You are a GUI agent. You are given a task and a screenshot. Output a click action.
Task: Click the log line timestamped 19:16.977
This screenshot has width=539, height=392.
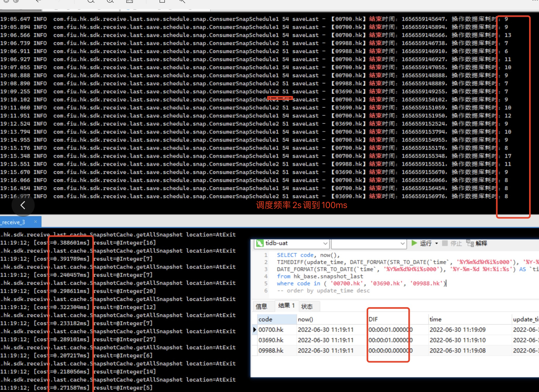254,196
